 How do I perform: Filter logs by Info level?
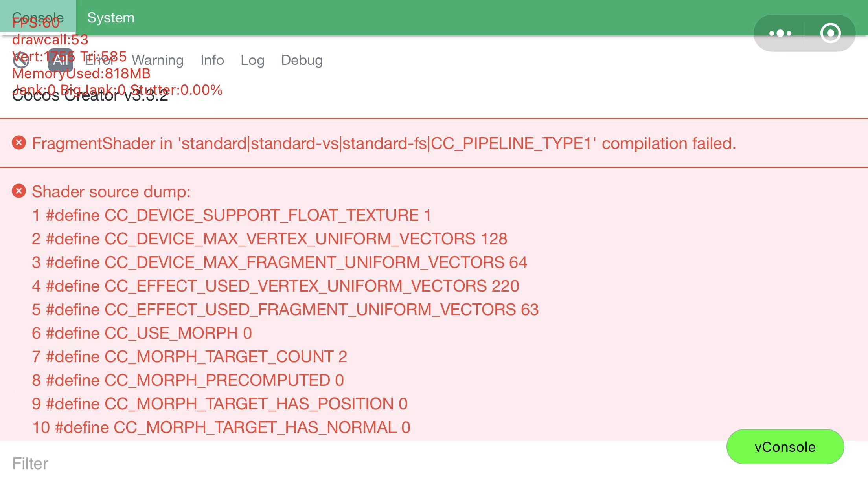(x=212, y=60)
